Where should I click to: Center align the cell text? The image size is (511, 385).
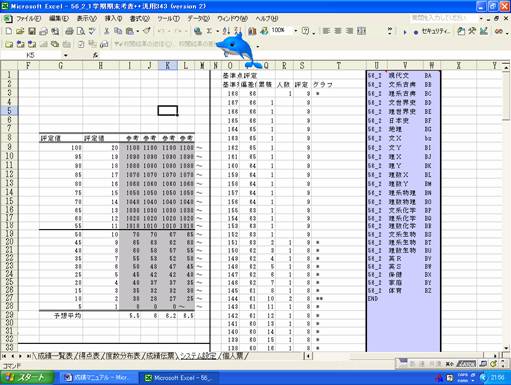point(338,31)
